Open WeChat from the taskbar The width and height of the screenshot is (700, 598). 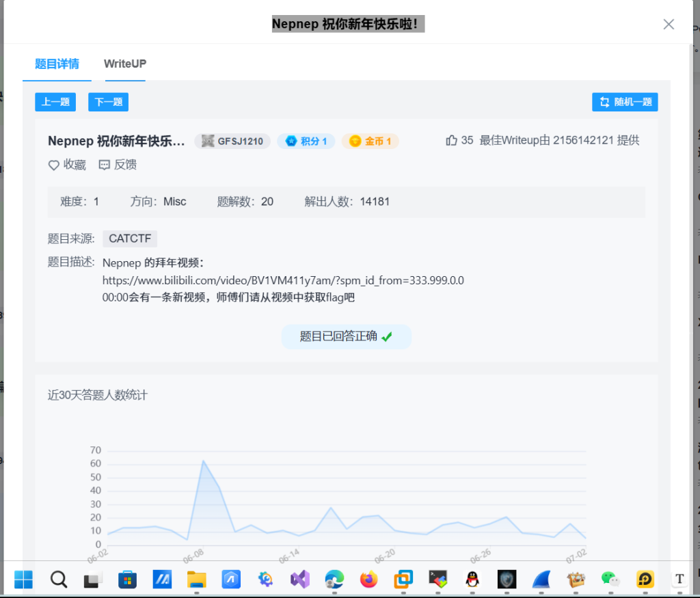[x=610, y=580]
